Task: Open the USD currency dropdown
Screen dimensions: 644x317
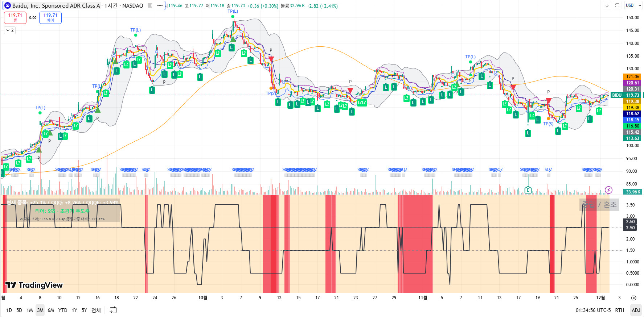Action: 633,5
